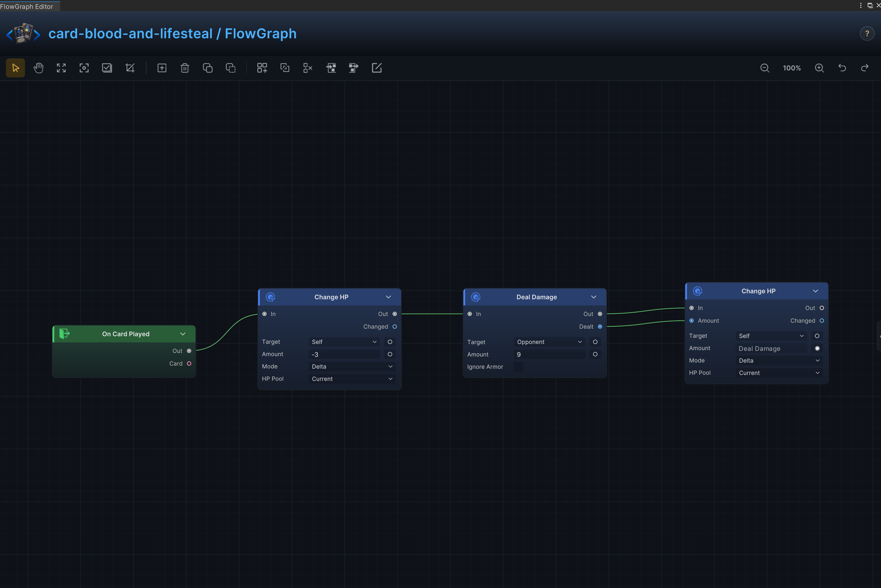
Task: Undo the last action
Action: click(842, 68)
